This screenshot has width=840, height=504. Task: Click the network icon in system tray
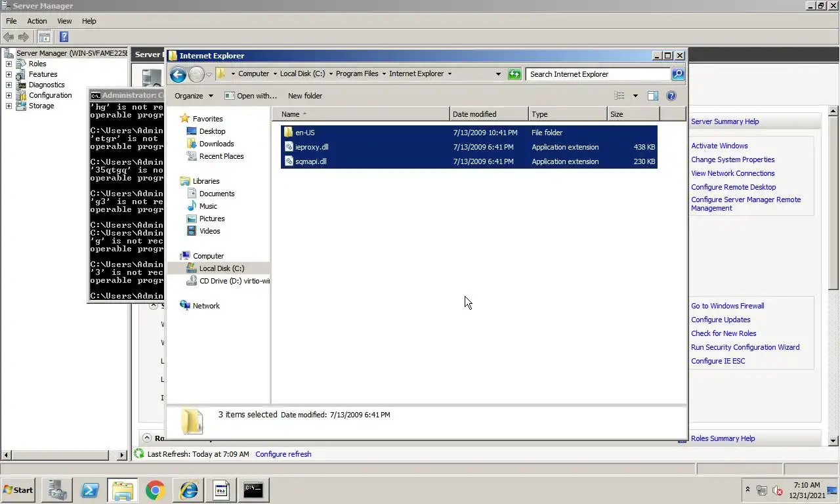762,490
